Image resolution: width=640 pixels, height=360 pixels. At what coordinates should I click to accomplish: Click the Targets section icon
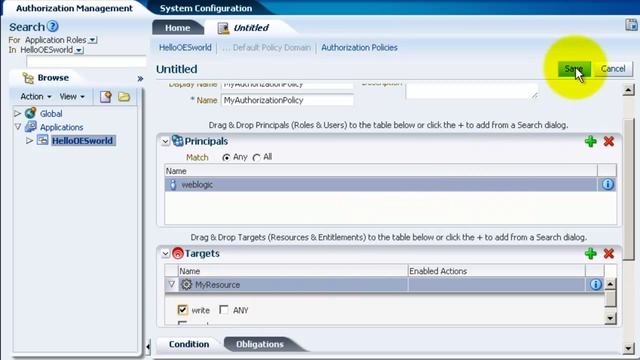coord(178,253)
